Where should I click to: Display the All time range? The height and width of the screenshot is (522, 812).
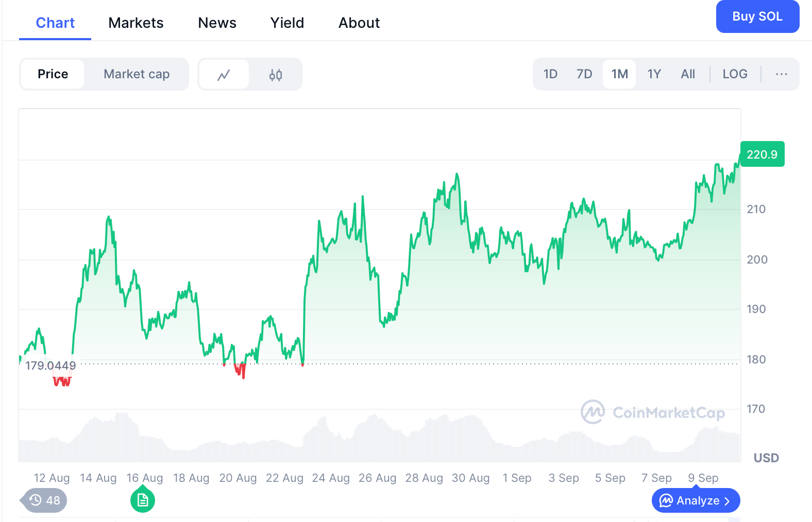tap(688, 74)
